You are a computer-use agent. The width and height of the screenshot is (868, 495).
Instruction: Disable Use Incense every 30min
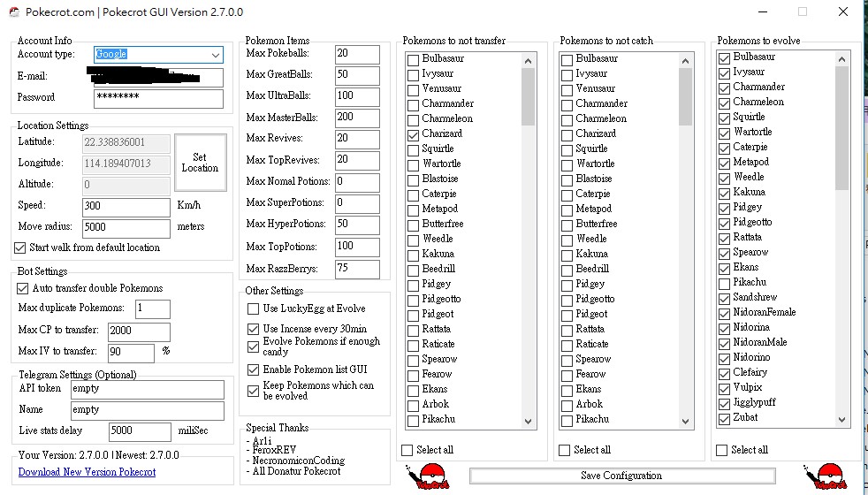253,329
